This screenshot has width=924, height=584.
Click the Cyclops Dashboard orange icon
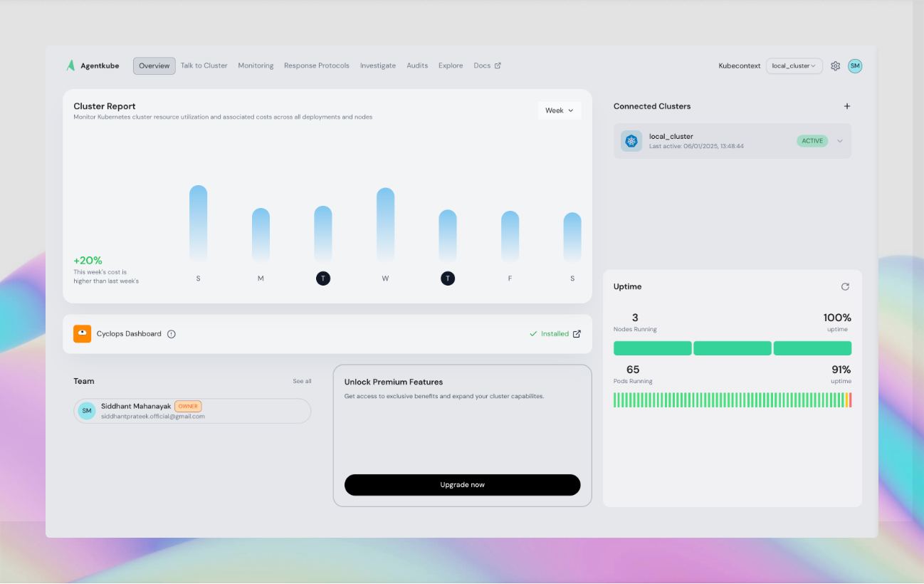[x=83, y=333]
